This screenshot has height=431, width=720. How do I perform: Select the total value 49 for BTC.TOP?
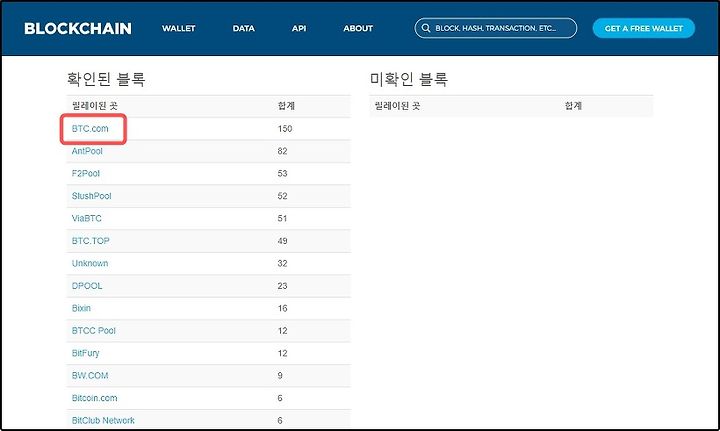(x=282, y=241)
